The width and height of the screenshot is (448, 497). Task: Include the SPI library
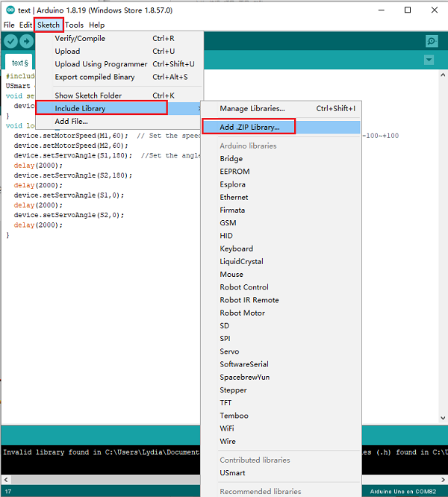click(281, 339)
